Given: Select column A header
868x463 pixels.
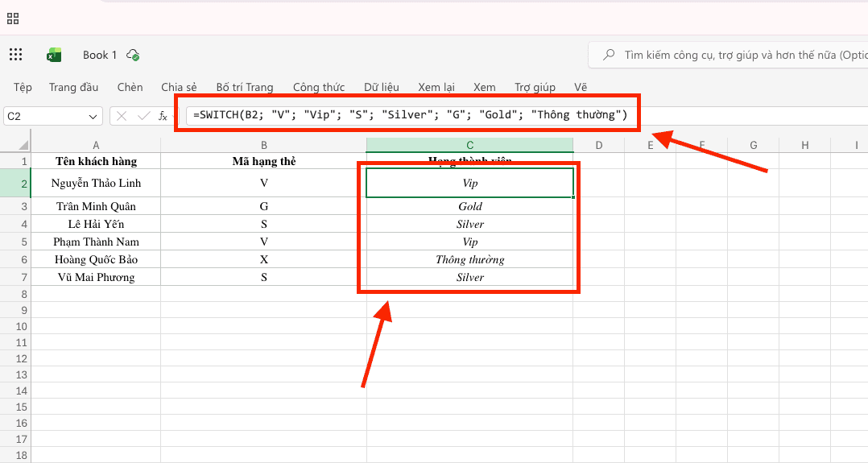Looking at the screenshot, I should [x=96, y=145].
